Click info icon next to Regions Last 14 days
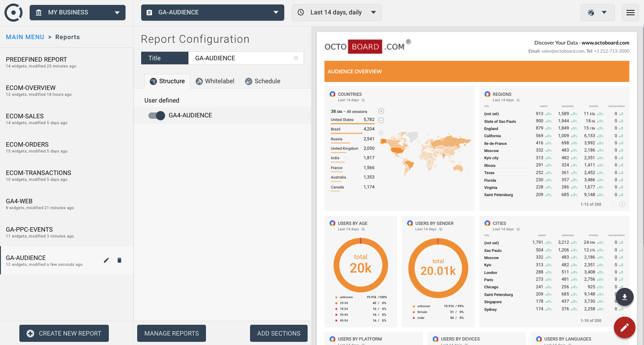Viewport: 644px width, 345px height. point(518,100)
